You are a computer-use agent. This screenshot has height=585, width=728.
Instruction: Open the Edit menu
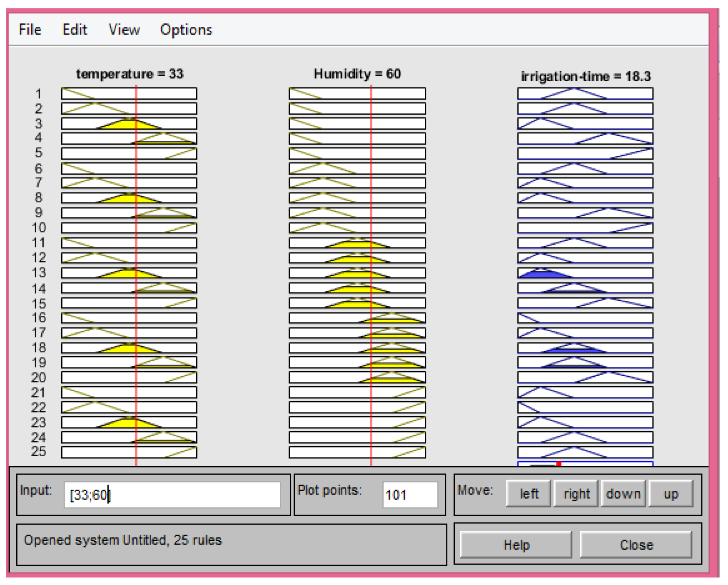[75, 30]
